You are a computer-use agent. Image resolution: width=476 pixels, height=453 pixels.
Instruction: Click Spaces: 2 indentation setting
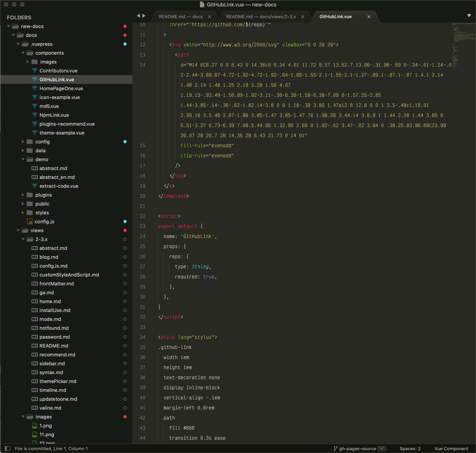[x=410, y=448]
